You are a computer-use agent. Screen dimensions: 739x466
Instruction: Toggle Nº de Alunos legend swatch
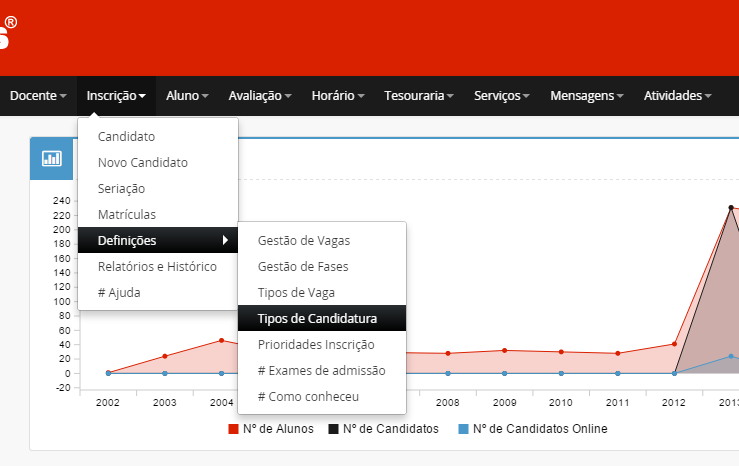click(x=234, y=429)
